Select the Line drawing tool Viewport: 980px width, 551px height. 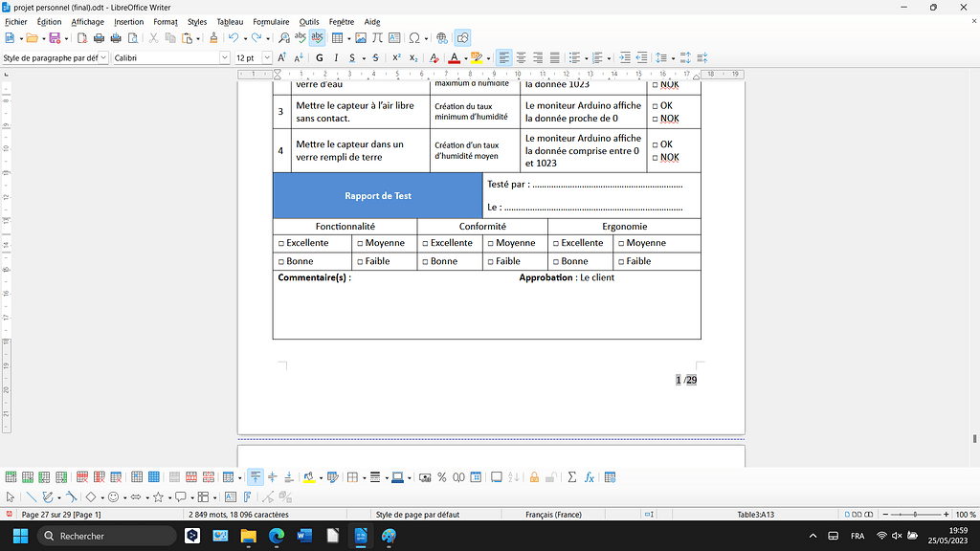coord(31,497)
